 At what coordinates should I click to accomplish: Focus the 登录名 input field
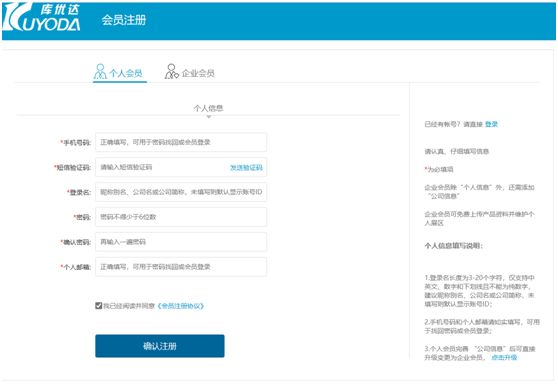pos(181,192)
